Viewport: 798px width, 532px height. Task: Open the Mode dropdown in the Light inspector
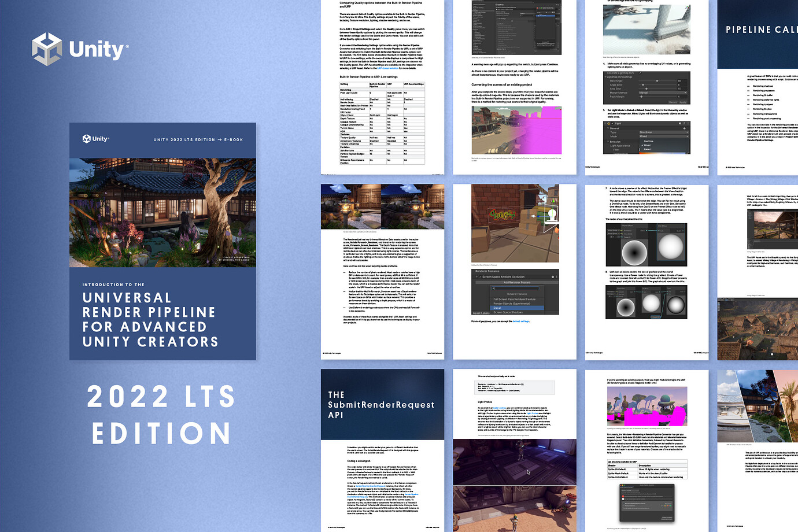coord(663,136)
